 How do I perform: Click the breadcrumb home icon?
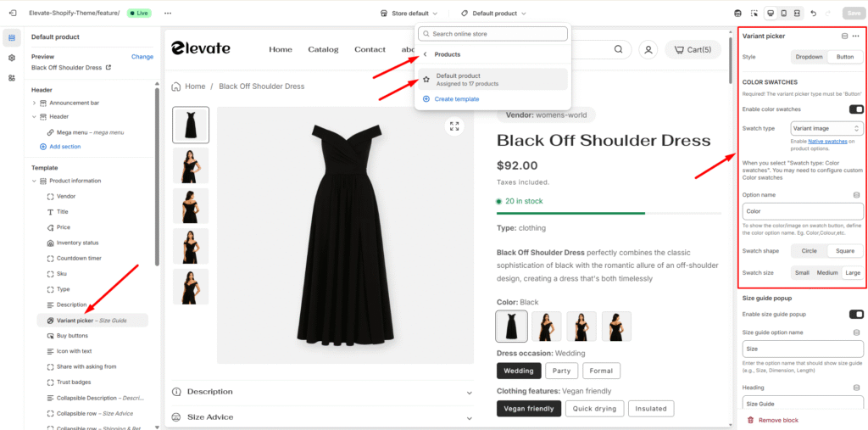point(176,87)
